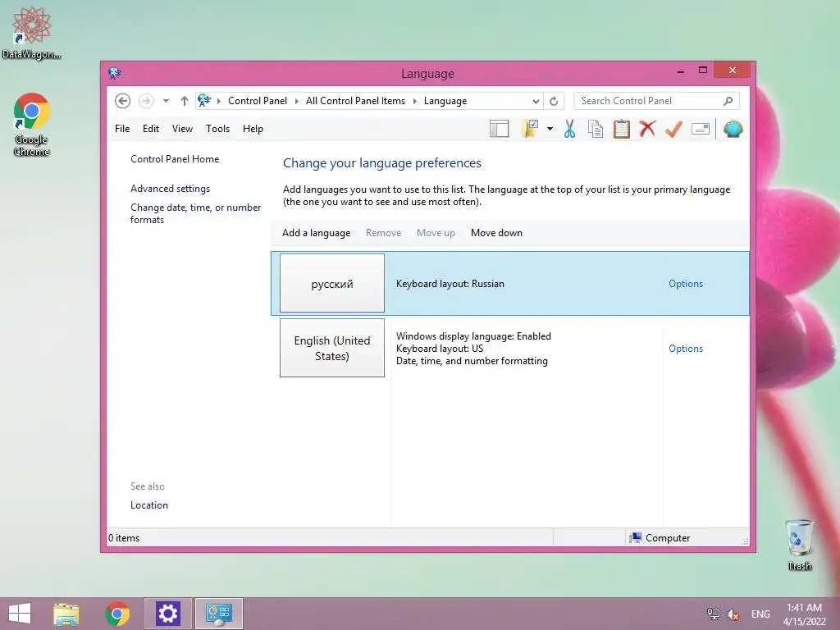Select the Google Chrome desktop shortcut
This screenshot has height=630, width=840.
click(32, 125)
